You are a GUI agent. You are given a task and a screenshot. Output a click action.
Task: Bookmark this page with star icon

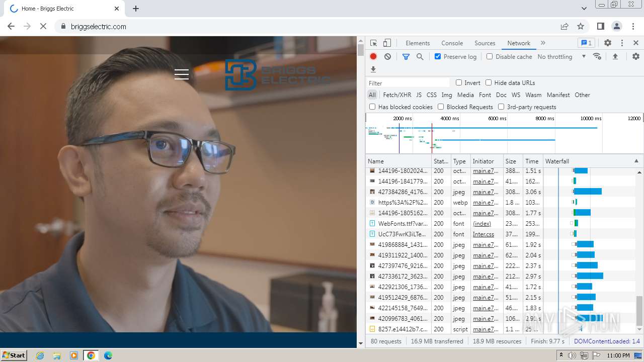pyautogui.click(x=581, y=26)
